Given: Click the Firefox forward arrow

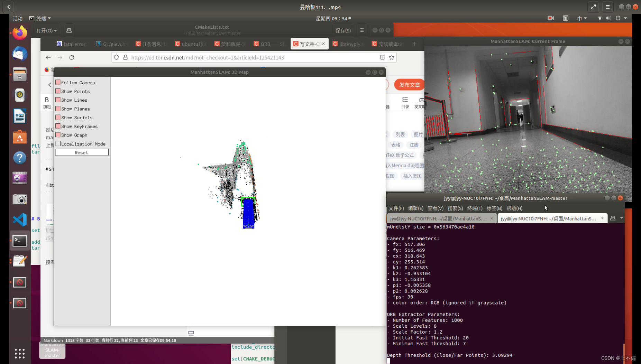Looking at the screenshot, I should click(60, 57).
